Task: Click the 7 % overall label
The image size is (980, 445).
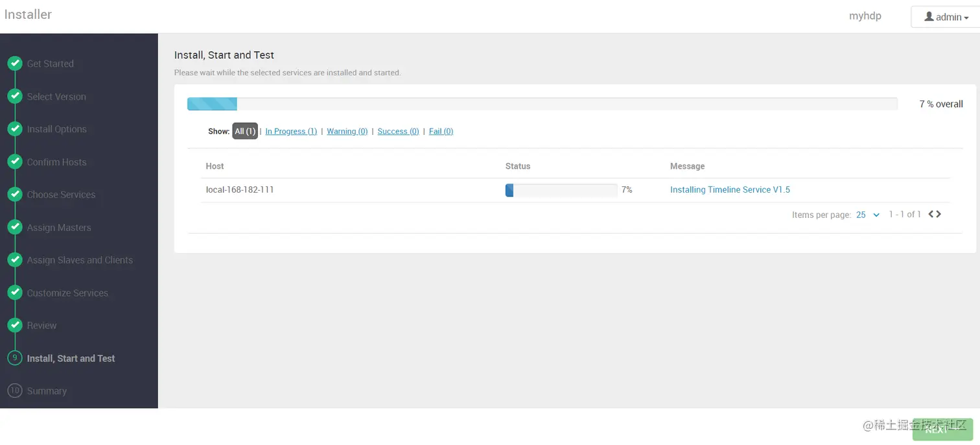Action: (941, 104)
